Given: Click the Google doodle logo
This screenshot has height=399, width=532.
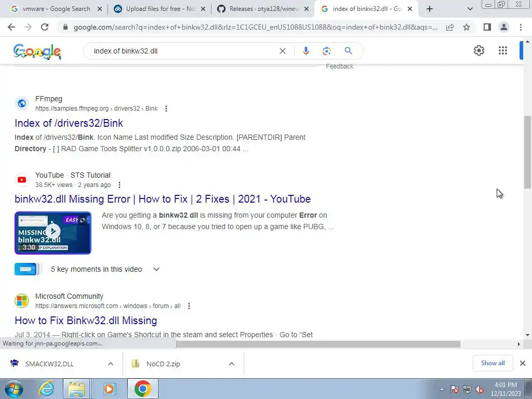Looking at the screenshot, I should 37,51.
